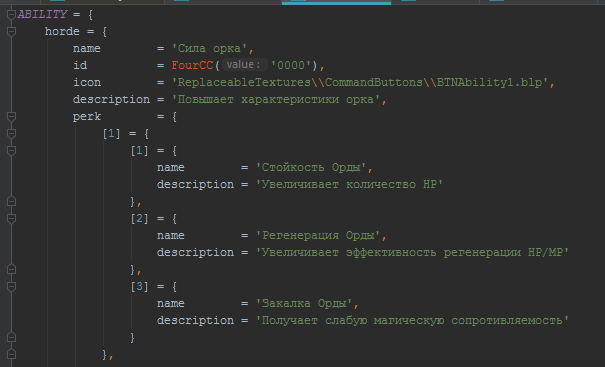Click the name key before 'Стойкость Орды'
Image resolution: width=605 pixels, height=367 pixels.
tap(171, 167)
